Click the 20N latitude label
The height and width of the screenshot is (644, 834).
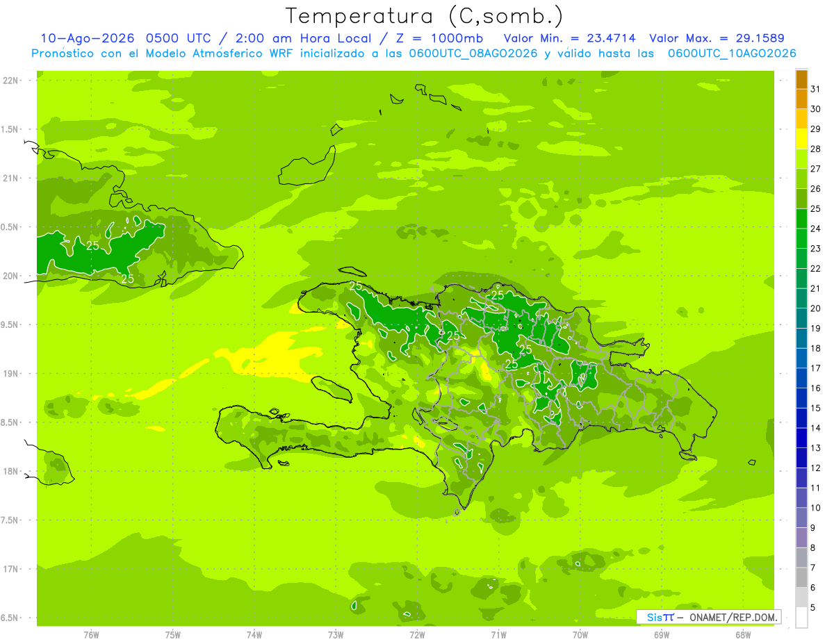point(12,276)
